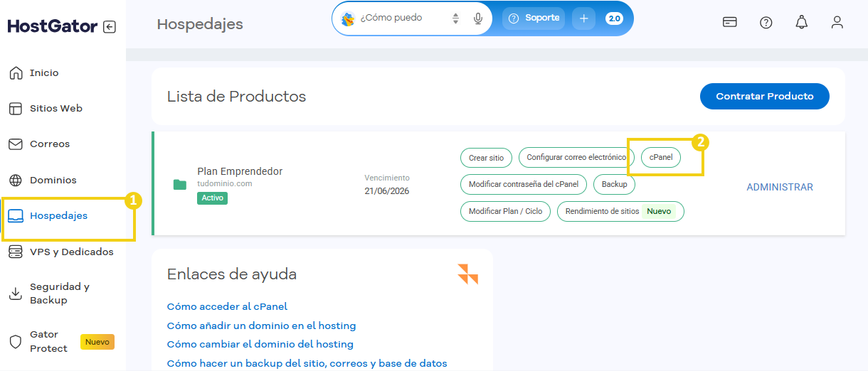Click Configurar correo electrónico button
The height and width of the screenshot is (371, 868).
point(576,158)
